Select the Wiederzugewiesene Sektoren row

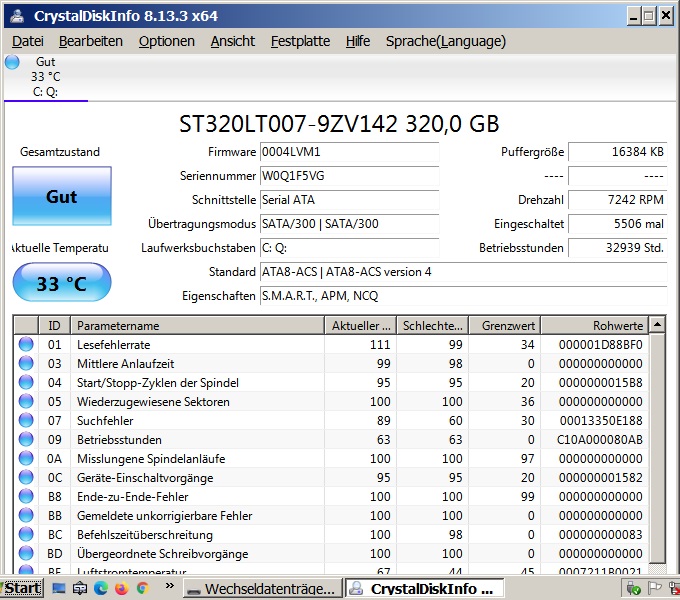coord(331,401)
